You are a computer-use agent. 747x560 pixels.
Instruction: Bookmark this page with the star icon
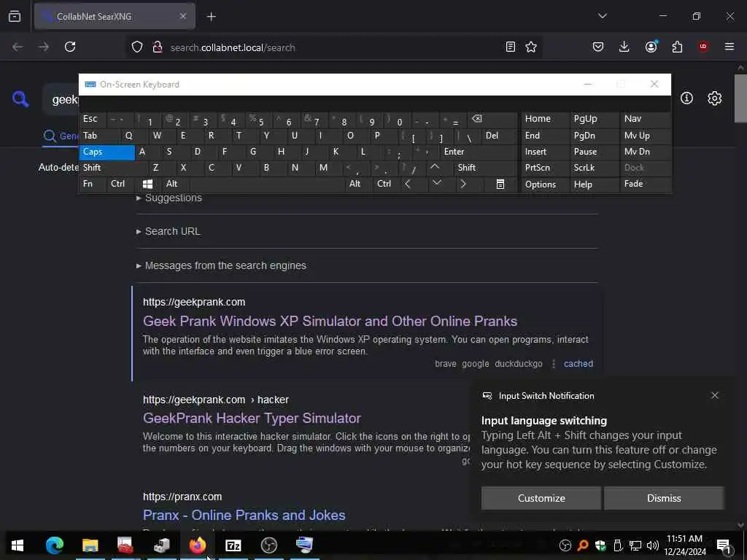pos(531,47)
